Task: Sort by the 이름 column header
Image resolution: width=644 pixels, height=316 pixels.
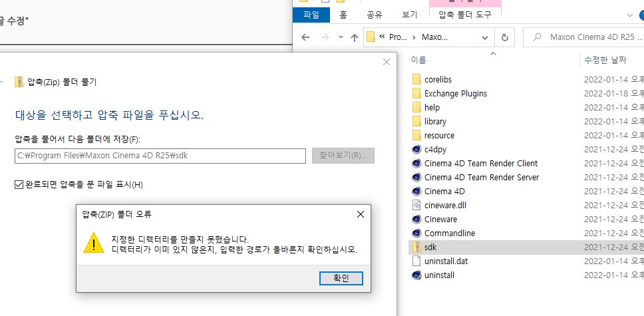Action: click(x=418, y=60)
